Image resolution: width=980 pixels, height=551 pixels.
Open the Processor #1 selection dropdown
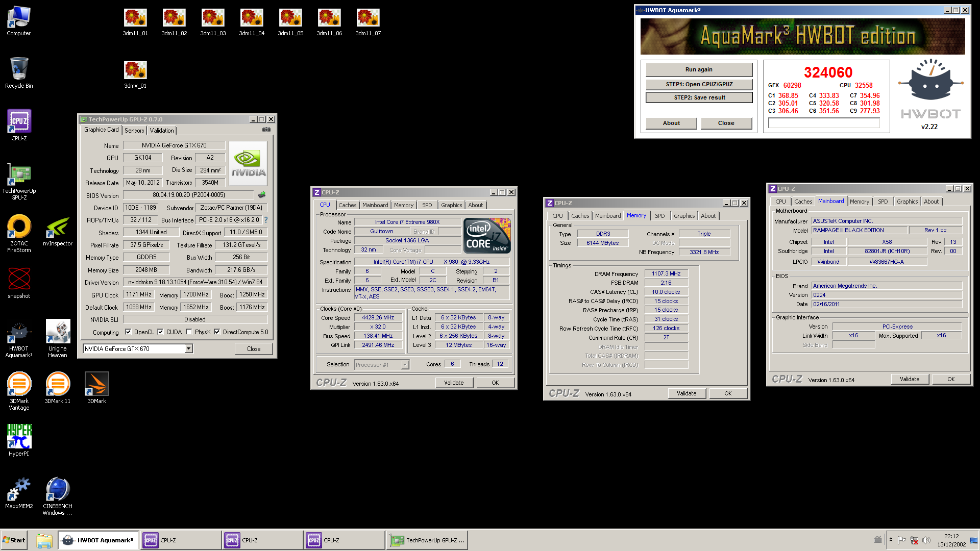405,365
